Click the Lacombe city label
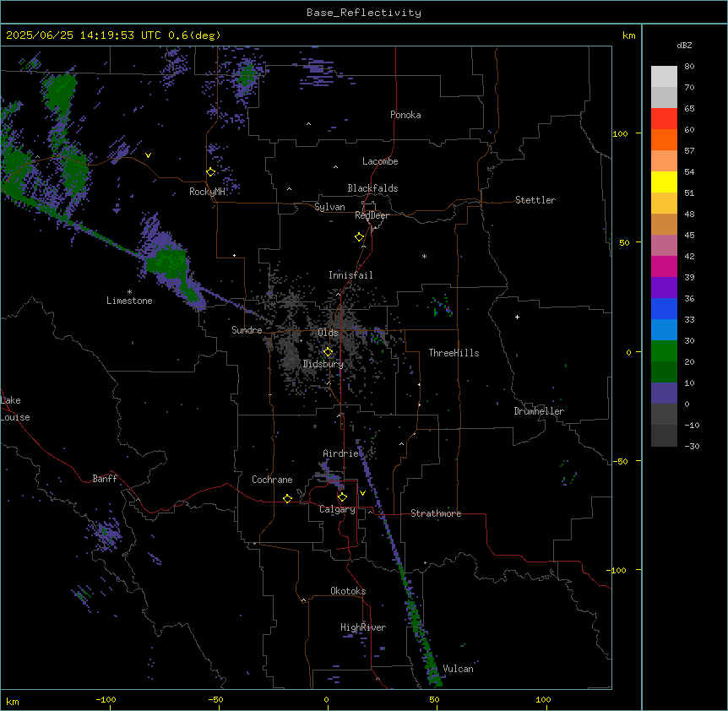728x711 pixels. 380,161
